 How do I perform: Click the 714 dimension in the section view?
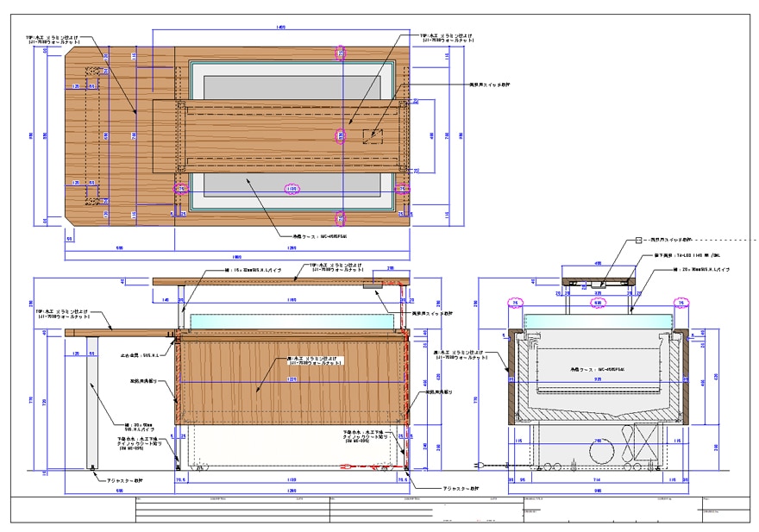coord(597,479)
